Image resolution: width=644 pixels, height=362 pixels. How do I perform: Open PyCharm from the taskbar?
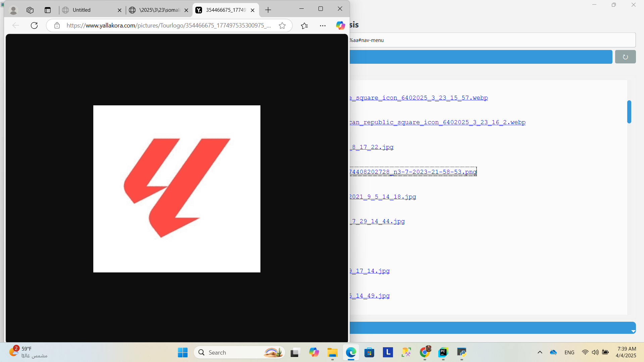pos(443,352)
